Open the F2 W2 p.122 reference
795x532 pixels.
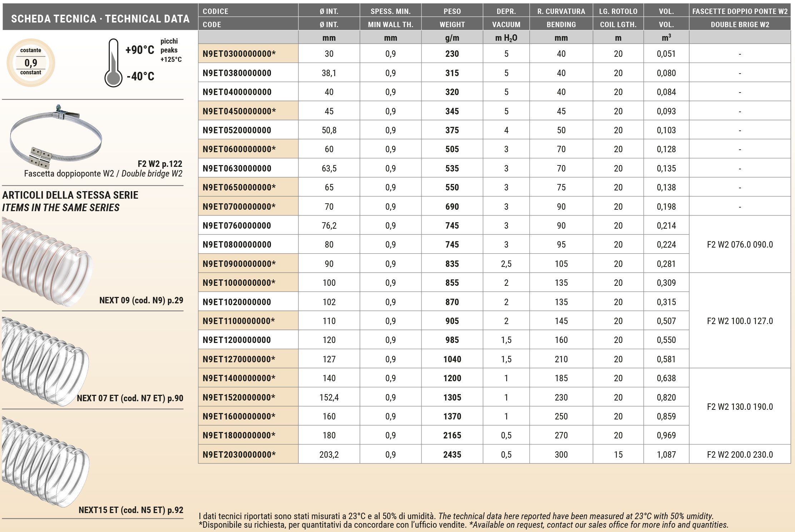coord(159,164)
